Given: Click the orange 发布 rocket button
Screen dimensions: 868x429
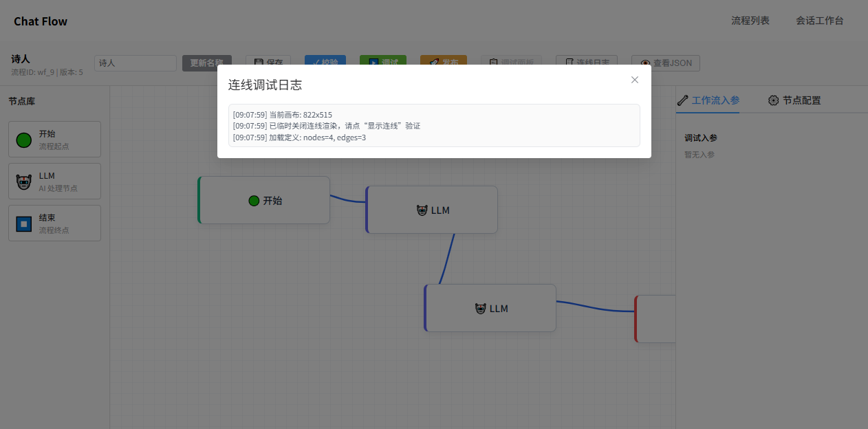Looking at the screenshot, I should tap(444, 63).
